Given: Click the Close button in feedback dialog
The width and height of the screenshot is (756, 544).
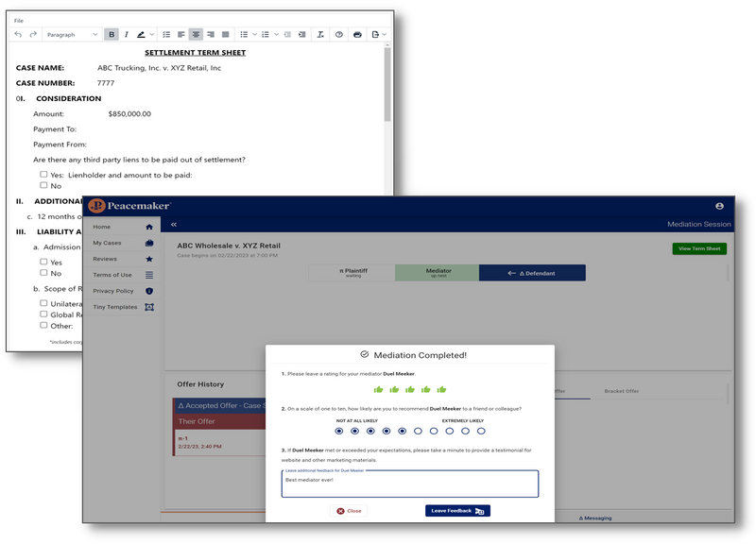Looking at the screenshot, I should (349, 511).
